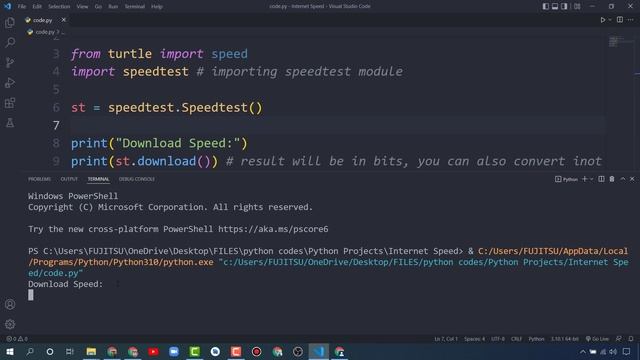Open the Run menu
Viewport: 640px width, 360px height.
pyautogui.click(x=113, y=7)
